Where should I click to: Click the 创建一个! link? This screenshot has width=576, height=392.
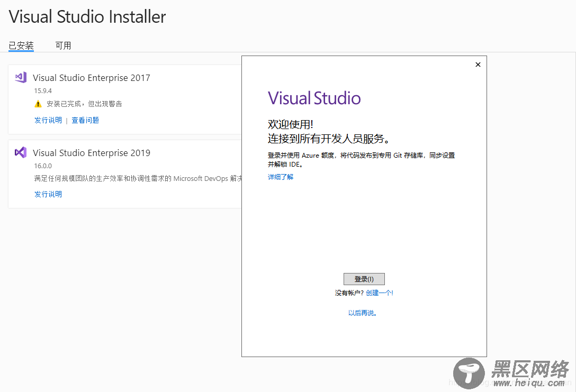[380, 293]
